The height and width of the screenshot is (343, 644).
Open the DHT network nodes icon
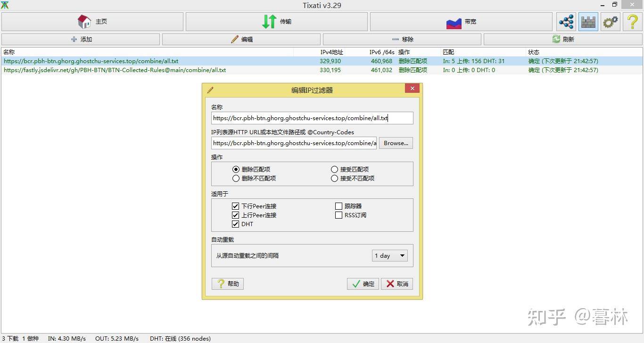point(566,22)
